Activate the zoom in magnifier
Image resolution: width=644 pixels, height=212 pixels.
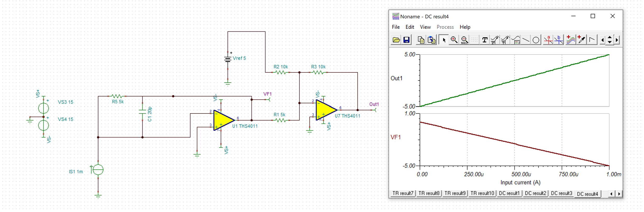[454, 40]
